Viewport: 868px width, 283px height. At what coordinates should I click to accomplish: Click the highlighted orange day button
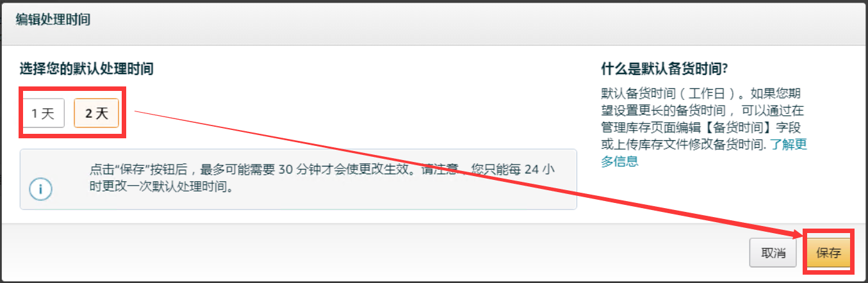coord(97,114)
